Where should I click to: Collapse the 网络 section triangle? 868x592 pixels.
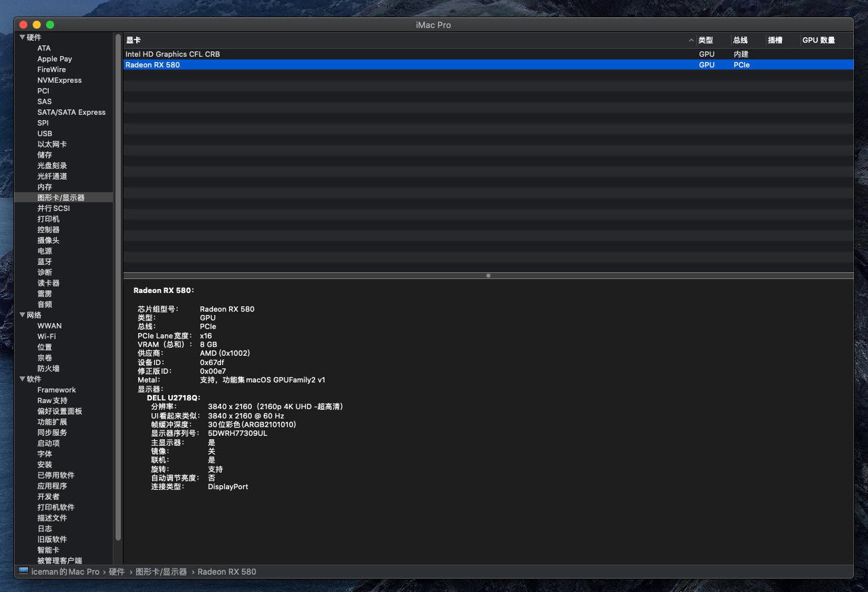click(23, 315)
